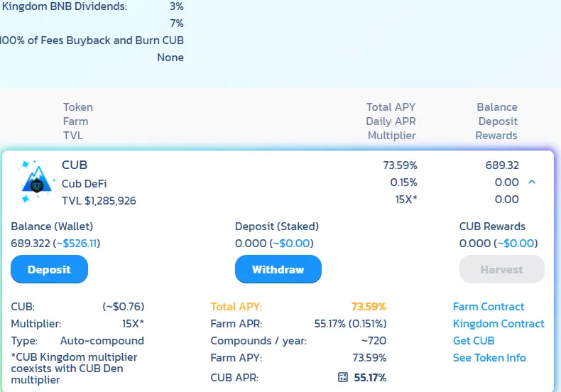Click the Cub DeFi farm label
Image resolution: width=561 pixels, height=392 pixels.
click(x=84, y=183)
